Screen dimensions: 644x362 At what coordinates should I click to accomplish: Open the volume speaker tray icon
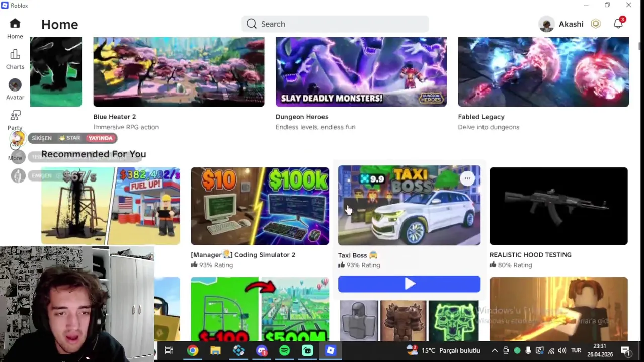pos(562,350)
